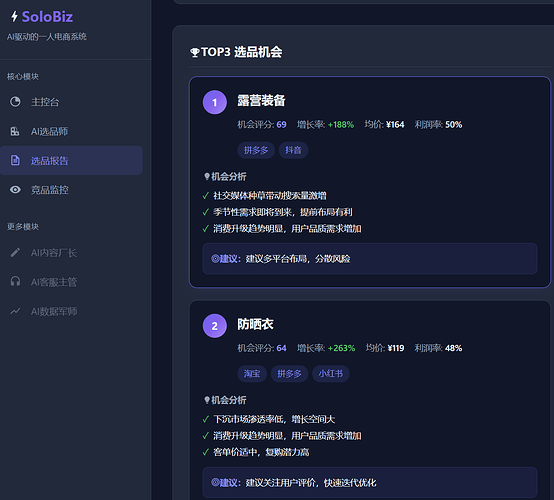This screenshot has height=500, width=554.
Task: Click the number 2 rank badge
Action: tap(214, 326)
